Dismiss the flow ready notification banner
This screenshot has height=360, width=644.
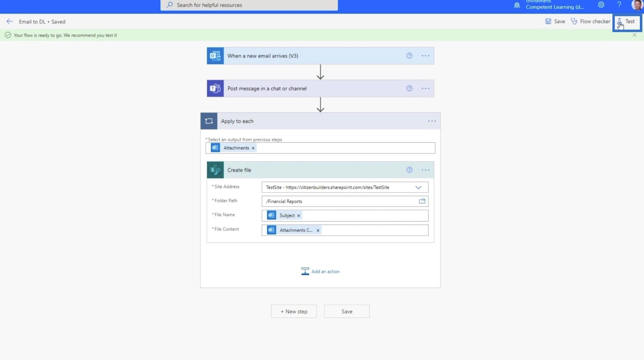634,35
